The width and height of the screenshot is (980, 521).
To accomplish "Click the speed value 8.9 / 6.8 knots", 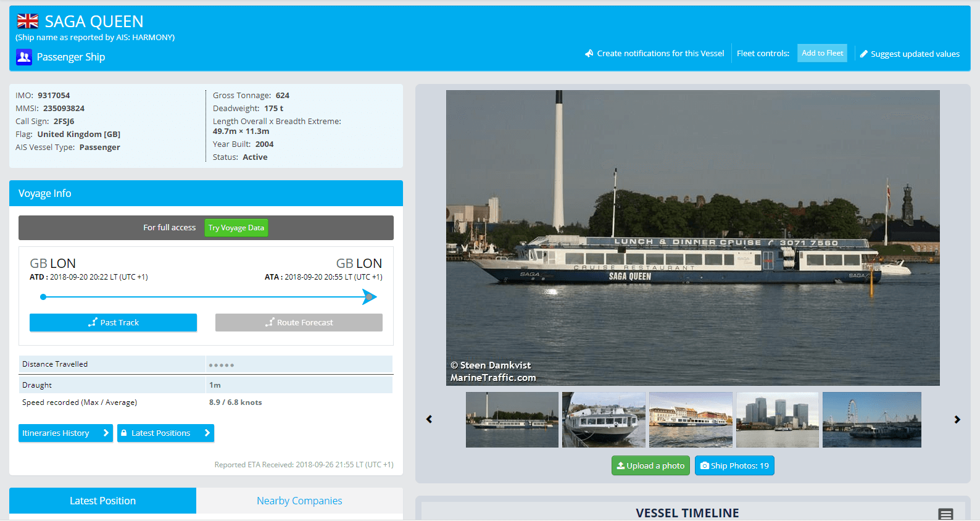I will (235, 402).
